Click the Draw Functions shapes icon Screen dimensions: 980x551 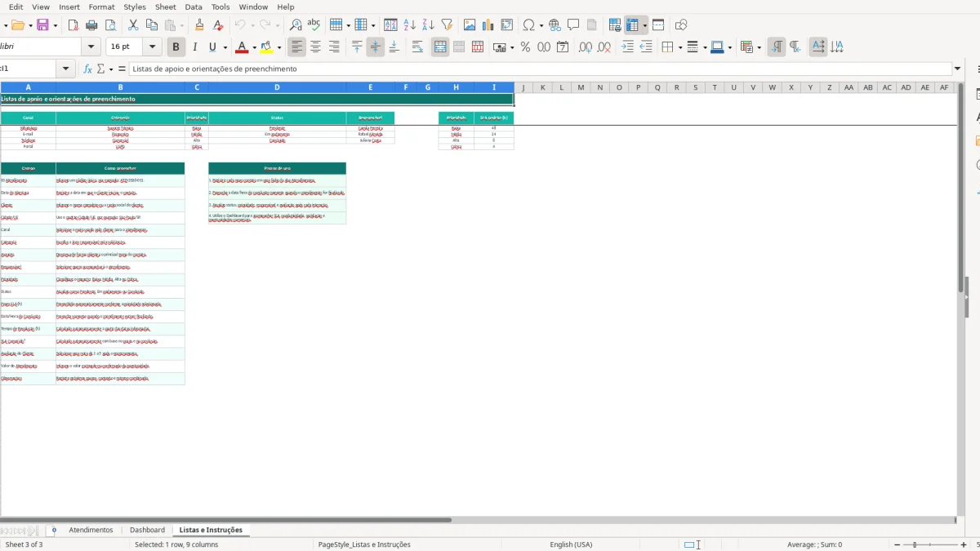(681, 25)
